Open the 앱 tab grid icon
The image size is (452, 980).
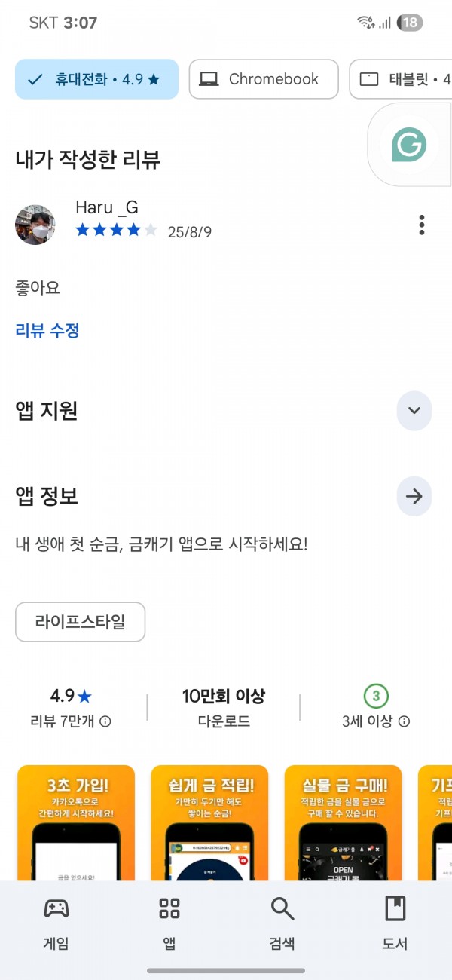[169, 908]
